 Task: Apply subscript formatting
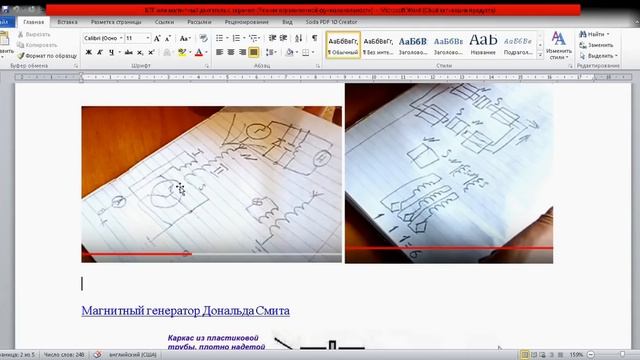(140, 52)
